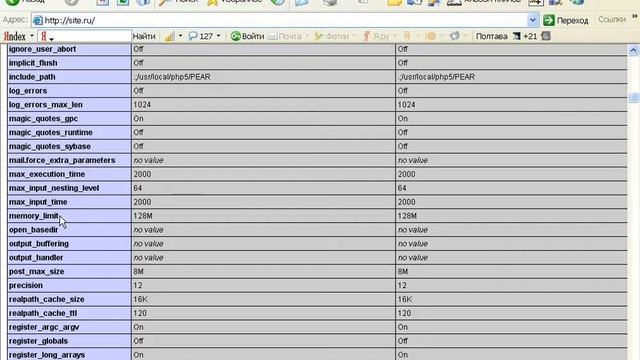Click the open_basedir directive cell
640x360 pixels.
[69, 229]
